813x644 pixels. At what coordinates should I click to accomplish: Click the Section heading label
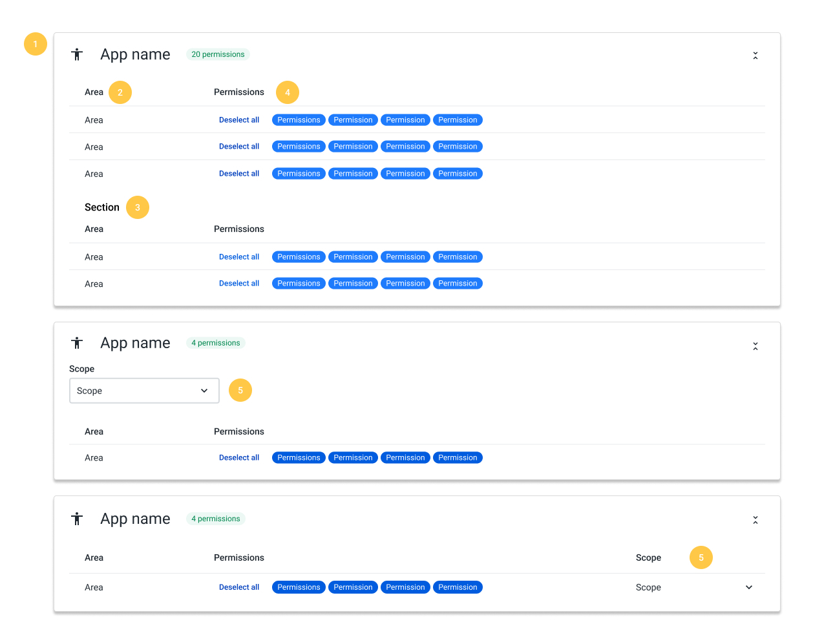tap(102, 207)
